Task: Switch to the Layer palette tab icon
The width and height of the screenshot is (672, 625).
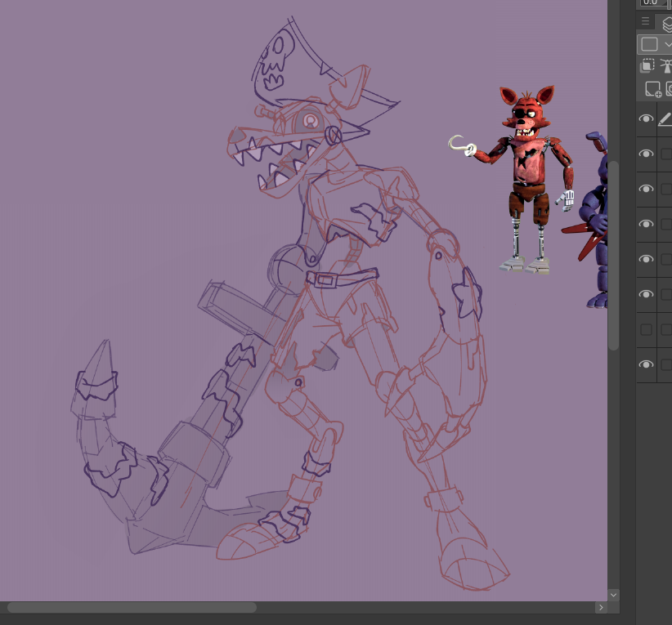Action: click(667, 23)
